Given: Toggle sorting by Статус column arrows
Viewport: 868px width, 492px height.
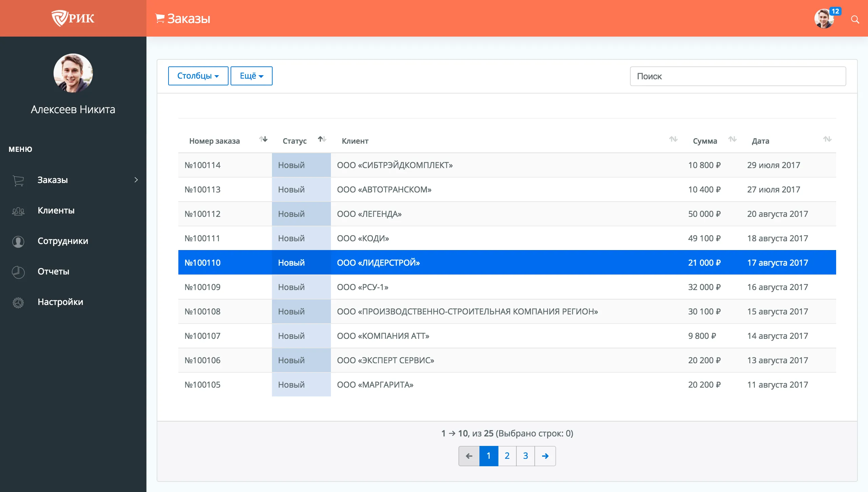Looking at the screenshot, I should coord(322,139).
